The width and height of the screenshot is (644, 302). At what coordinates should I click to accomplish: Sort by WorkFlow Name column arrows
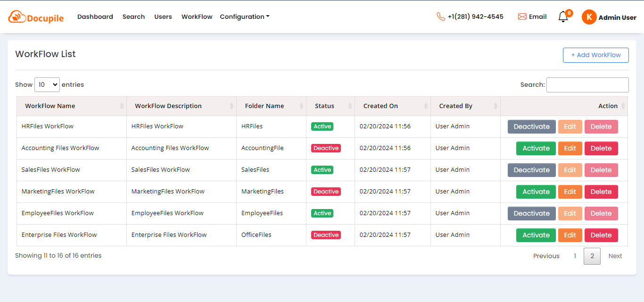pyautogui.click(x=122, y=106)
